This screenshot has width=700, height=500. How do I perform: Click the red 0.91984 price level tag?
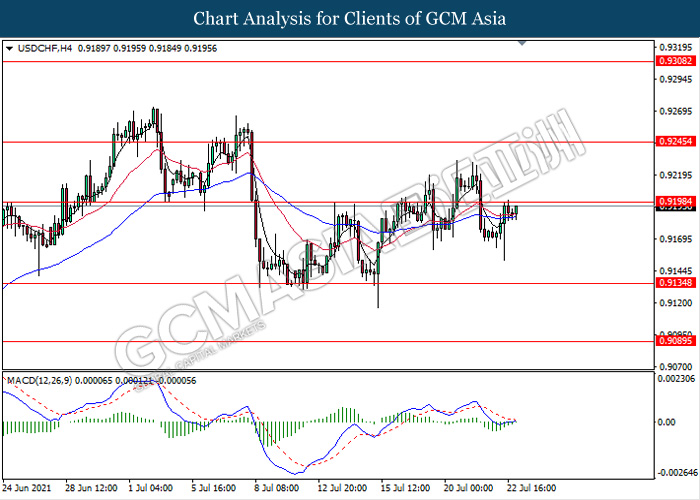673,201
